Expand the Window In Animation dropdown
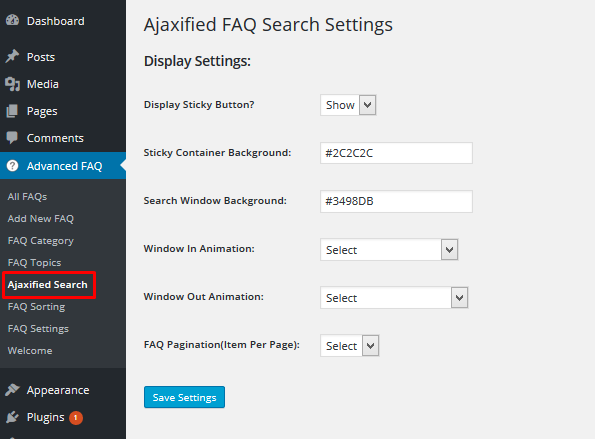 pos(389,250)
